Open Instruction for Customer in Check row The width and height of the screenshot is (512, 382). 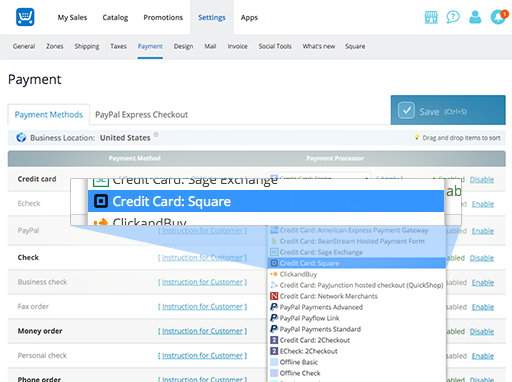click(202, 258)
